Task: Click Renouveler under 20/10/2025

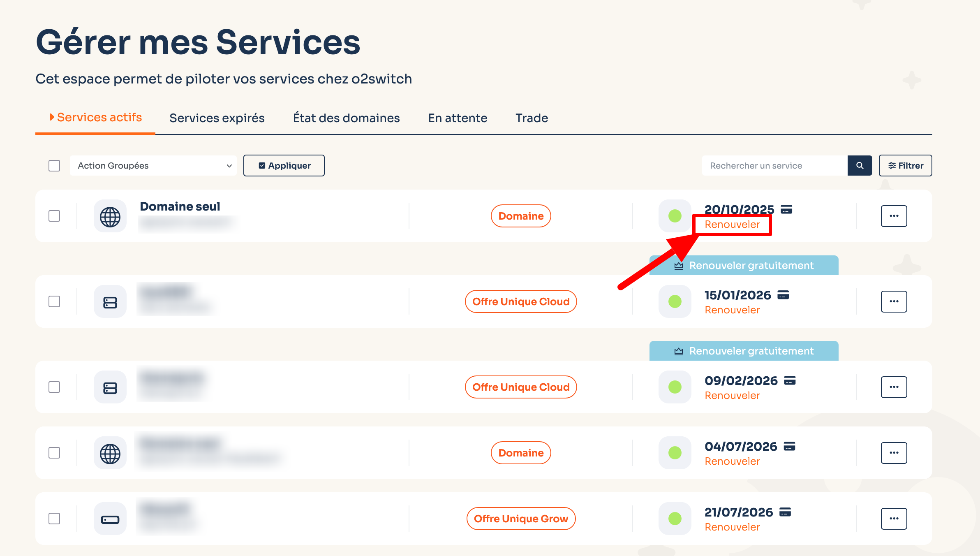Action: (733, 225)
